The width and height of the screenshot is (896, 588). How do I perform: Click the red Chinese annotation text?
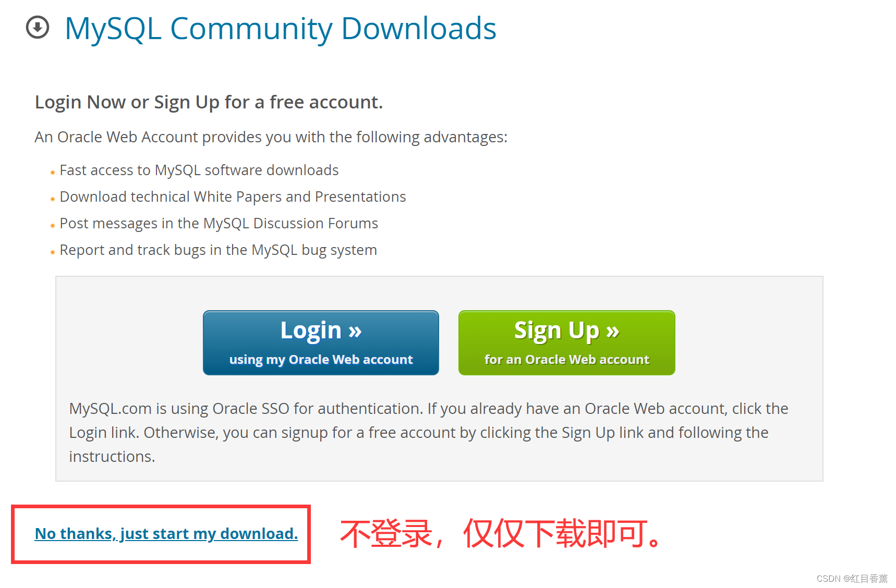[501, 534]
